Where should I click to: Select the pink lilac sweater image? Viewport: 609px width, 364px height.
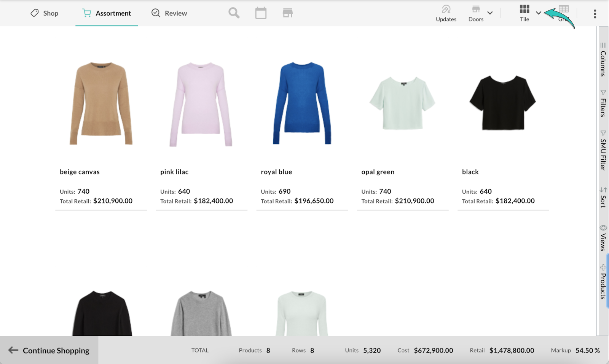(201, 104)
